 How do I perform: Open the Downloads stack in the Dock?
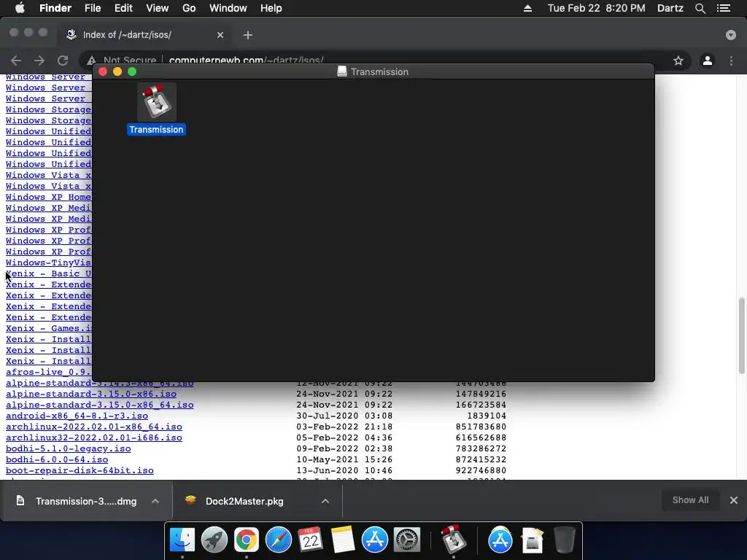(x=532, y=540)
